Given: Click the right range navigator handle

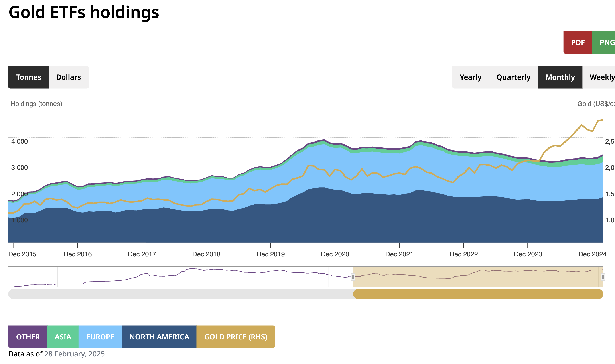Looking at the screenshot, I should tap(603, 277).
